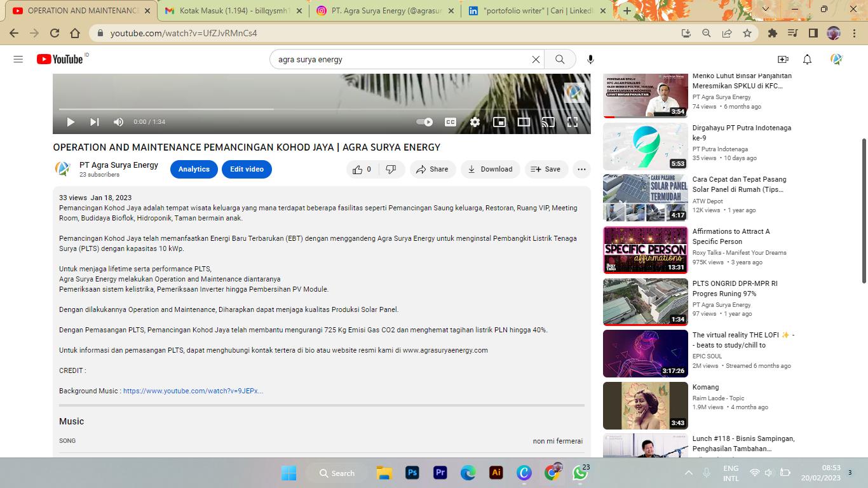This screenshot has height=488, width=868.
Task: Dislike the video with thumbs down
Action: coord(391,169)
